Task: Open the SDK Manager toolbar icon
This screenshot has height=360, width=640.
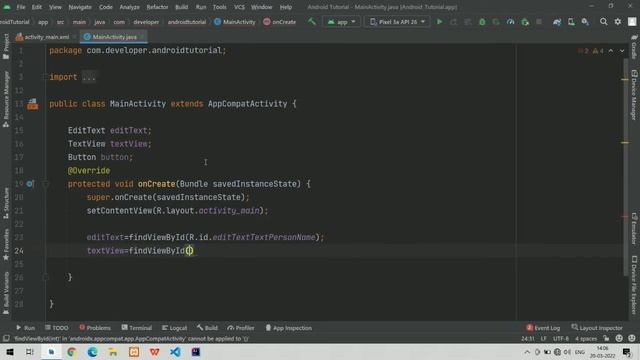Action: pyautogui.click(x=585, y=22)
